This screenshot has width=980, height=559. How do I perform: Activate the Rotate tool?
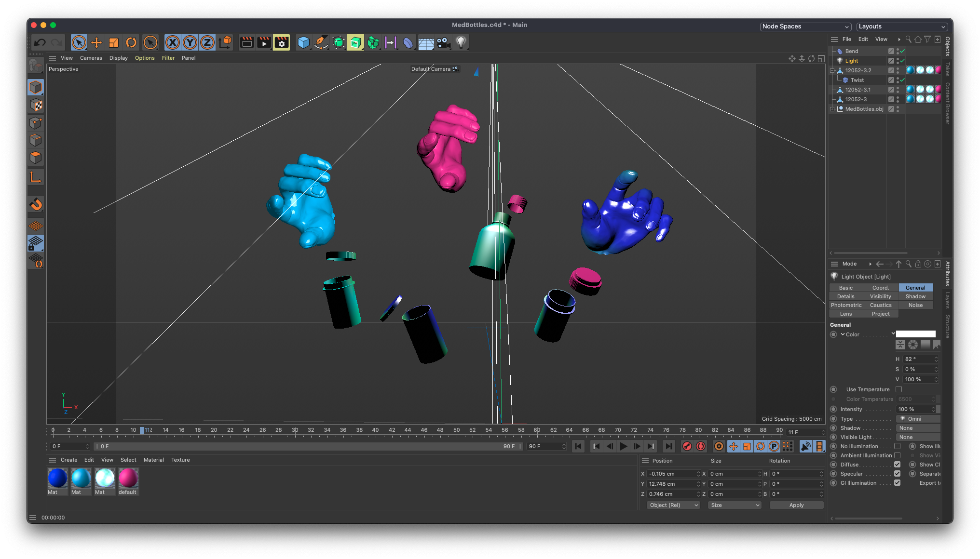[131, 43]
